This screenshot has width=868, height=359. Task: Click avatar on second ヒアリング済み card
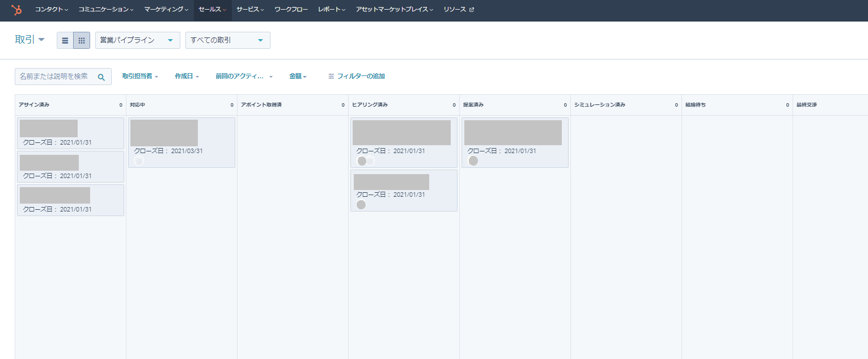361,205
